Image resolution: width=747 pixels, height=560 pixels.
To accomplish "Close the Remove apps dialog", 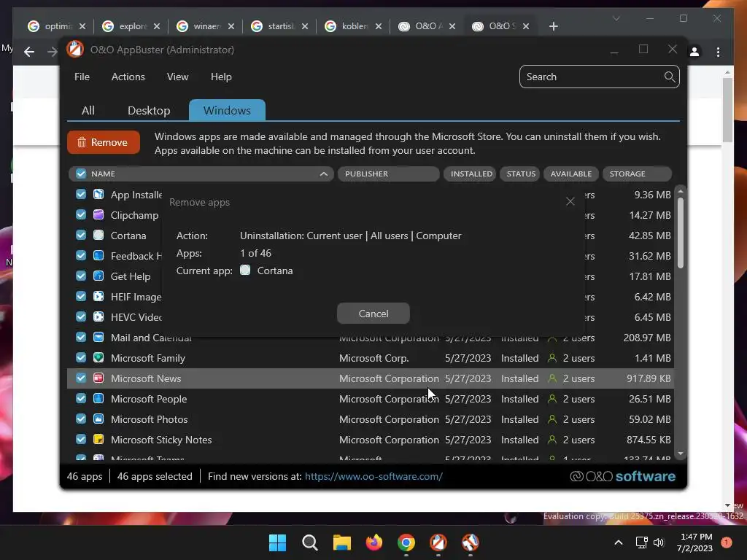I will click(x=570, y=201).
